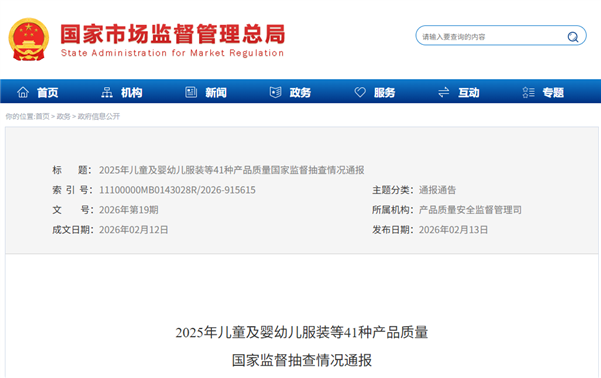Click the exchange arrows icon beside 互动

coord(444,92)
